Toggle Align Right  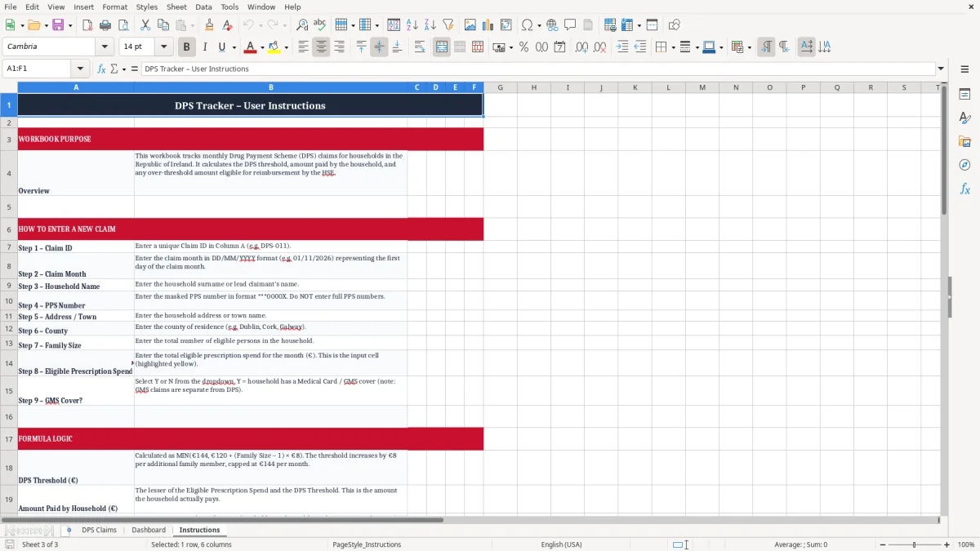pos(339,47)
